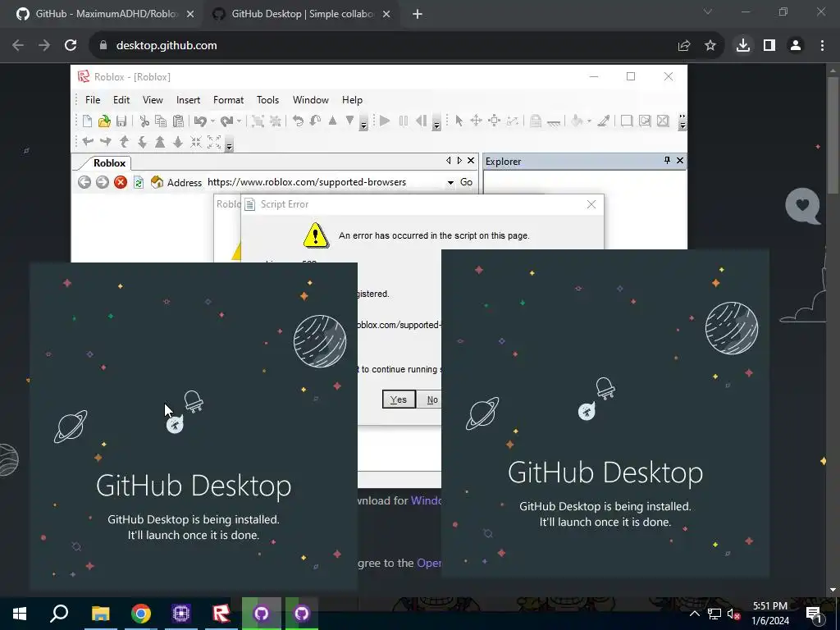Open the paint bucket dropdown arrow

pyautogui.click(x=589, y=121)
